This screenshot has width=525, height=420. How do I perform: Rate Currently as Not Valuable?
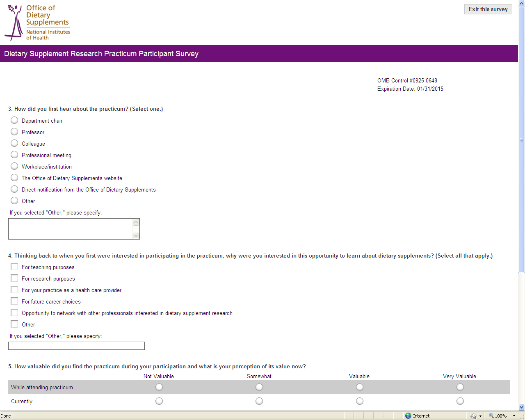click(159, 401)
